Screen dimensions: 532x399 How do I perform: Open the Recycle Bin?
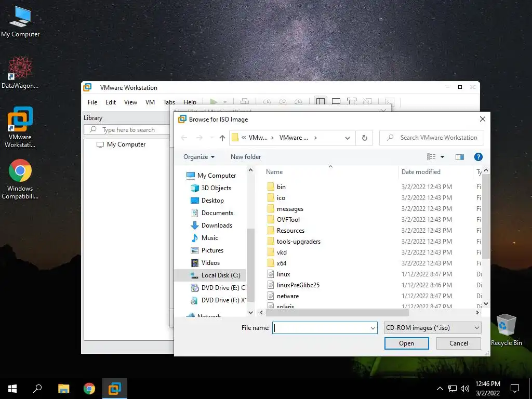[x=506, y=330]
